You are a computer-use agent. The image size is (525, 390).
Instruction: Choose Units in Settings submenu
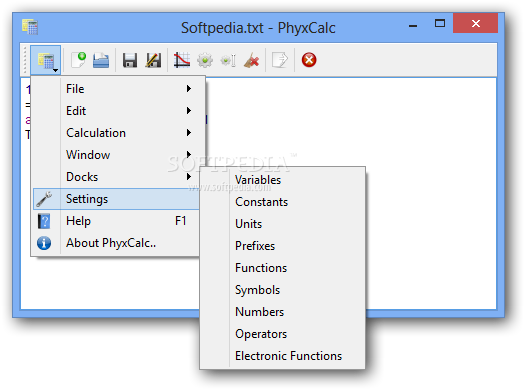pos(282,224)
